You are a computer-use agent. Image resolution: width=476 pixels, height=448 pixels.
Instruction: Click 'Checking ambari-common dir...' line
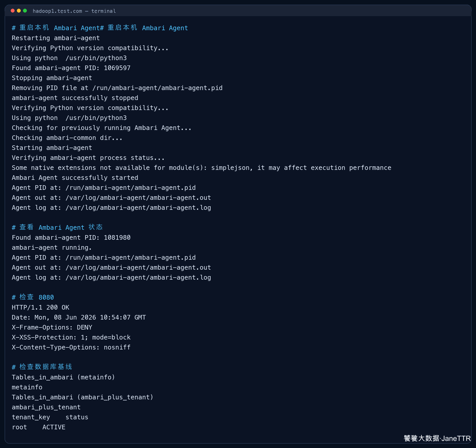67,138
